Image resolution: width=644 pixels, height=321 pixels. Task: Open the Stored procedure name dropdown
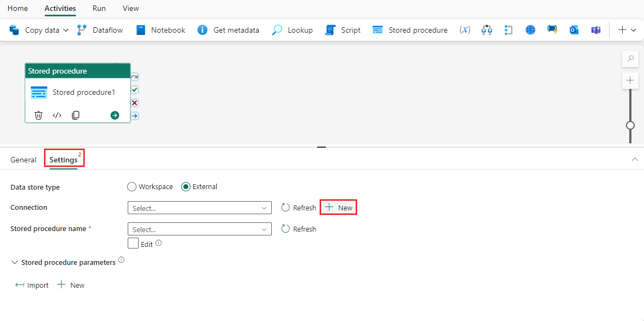199,228
